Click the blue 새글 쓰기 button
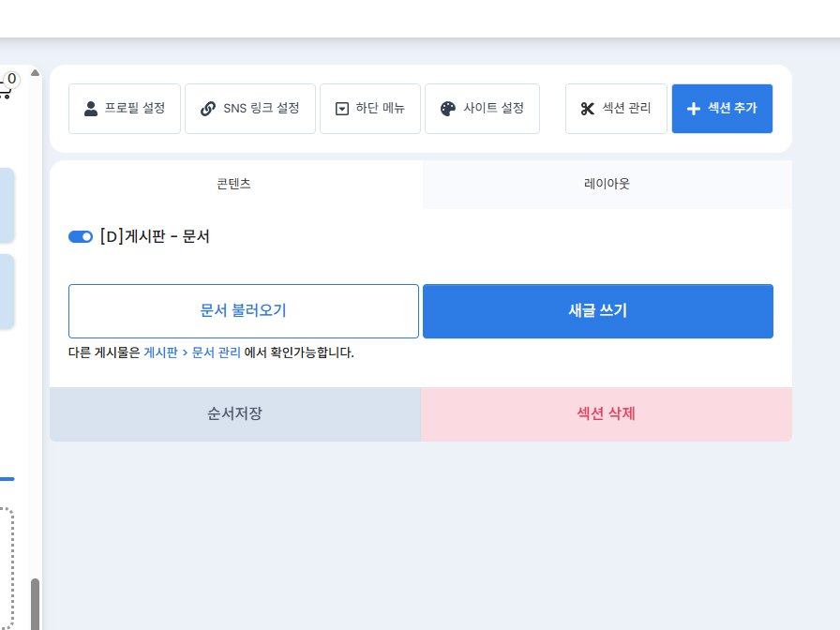The height and width of the screenshot is (630, 840). pos(598,310)
